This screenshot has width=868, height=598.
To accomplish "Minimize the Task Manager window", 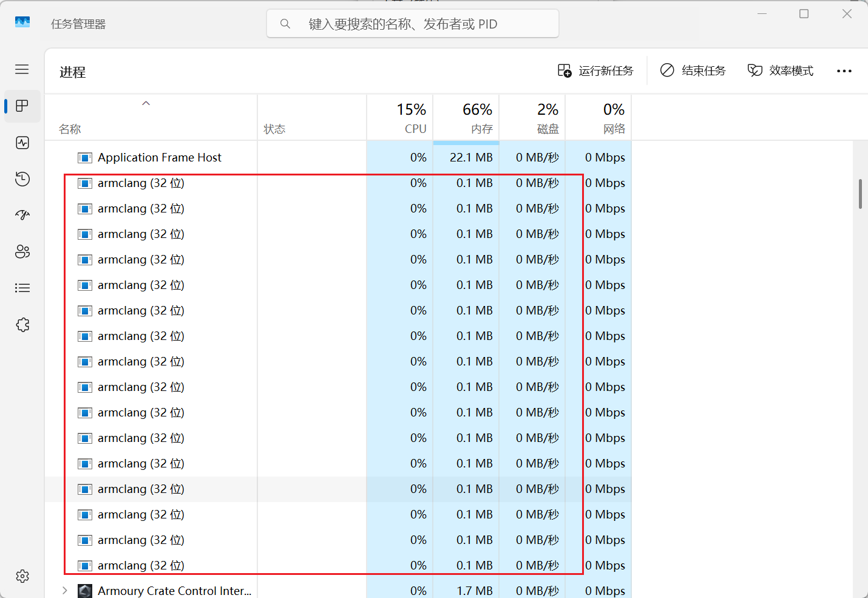I will click(x=762, y=13).
